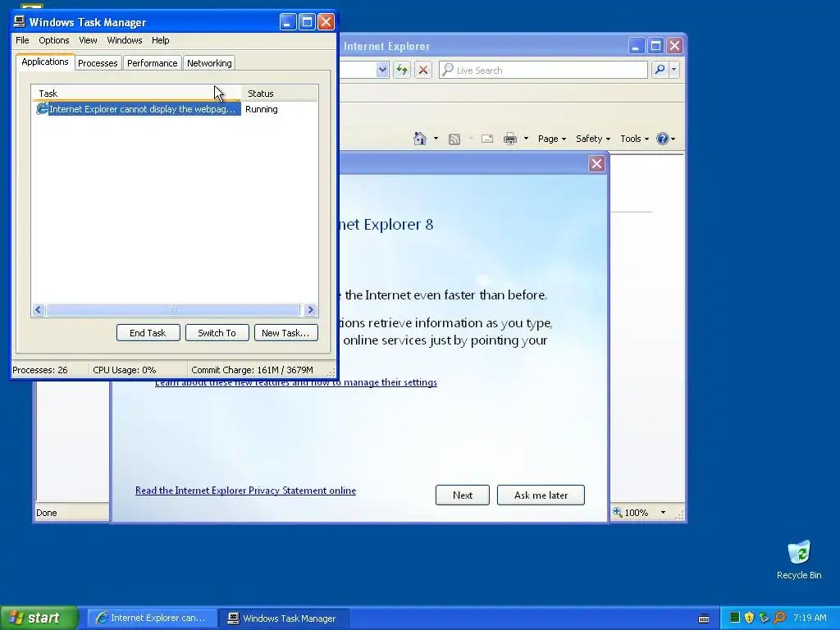The image size is (840, 630).
Task: Click Internet Explorer taskbar button
Action: (152, 618)
